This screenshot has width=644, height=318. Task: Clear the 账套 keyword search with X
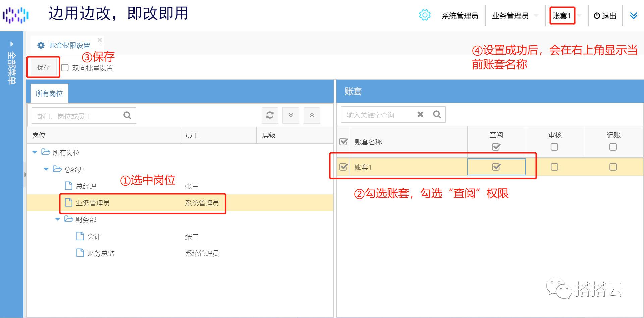(420, 114)
